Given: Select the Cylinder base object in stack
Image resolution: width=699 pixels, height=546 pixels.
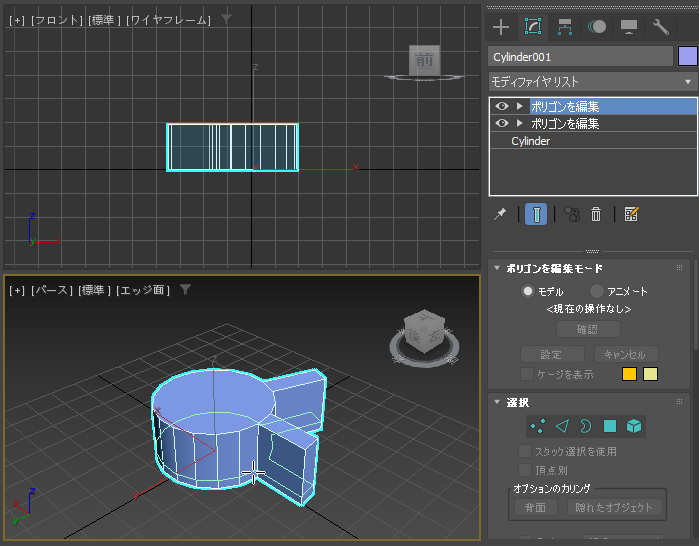Looking at the screenshot, I should pos(530,141).
